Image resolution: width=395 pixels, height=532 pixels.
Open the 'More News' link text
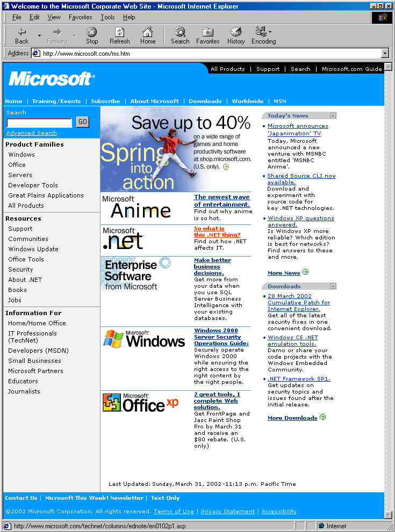tap(284, 273)
